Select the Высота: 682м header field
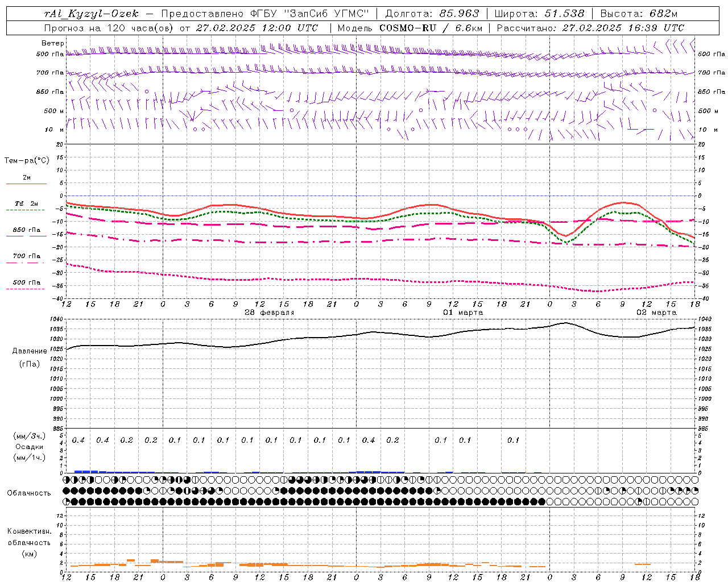The width and height of the screenshot is (728, 582). [x=639, y=14]
